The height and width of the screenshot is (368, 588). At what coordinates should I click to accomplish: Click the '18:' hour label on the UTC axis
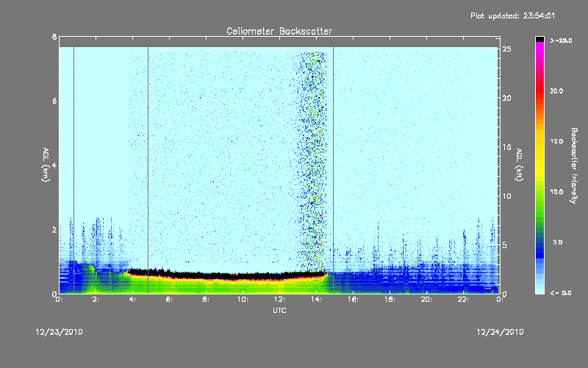tap(390, 300)
